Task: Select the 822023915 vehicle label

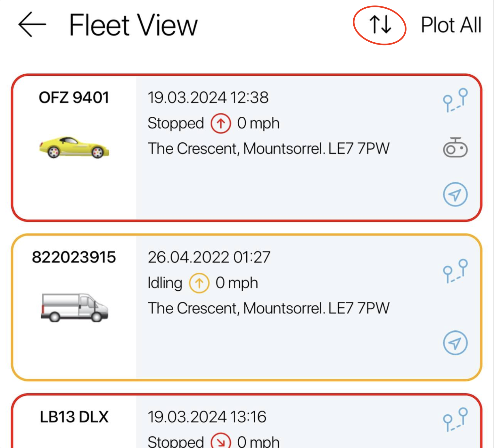Action: (74, 257)
